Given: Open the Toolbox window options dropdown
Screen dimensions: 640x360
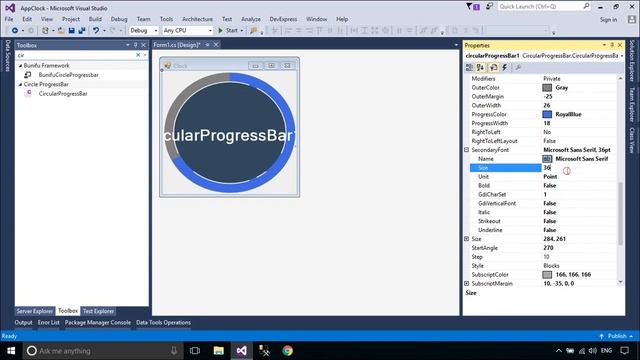Looking at the screenshot, I should [128, 45].
